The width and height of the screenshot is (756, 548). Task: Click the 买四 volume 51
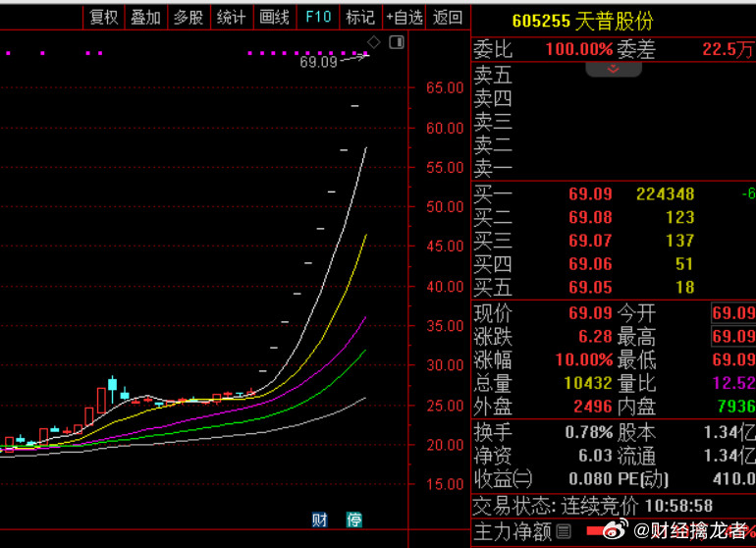tap(684, 264)
